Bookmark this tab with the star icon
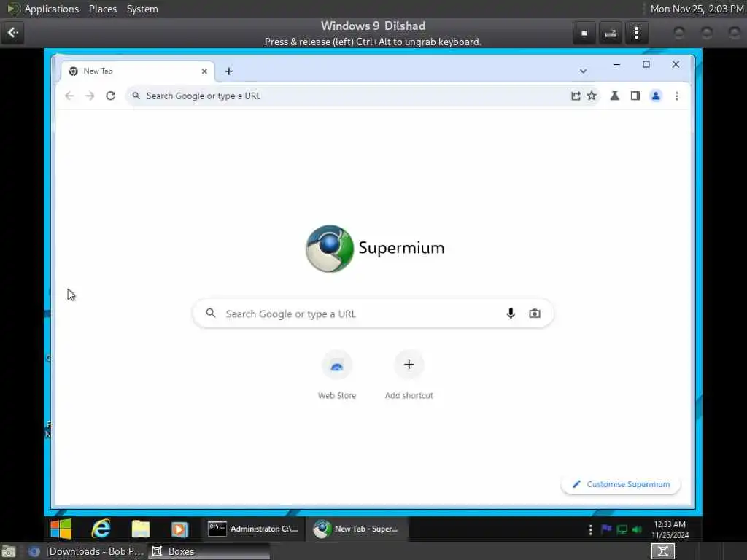The height and width of the screenshot is (560, 747). (592, 96)
